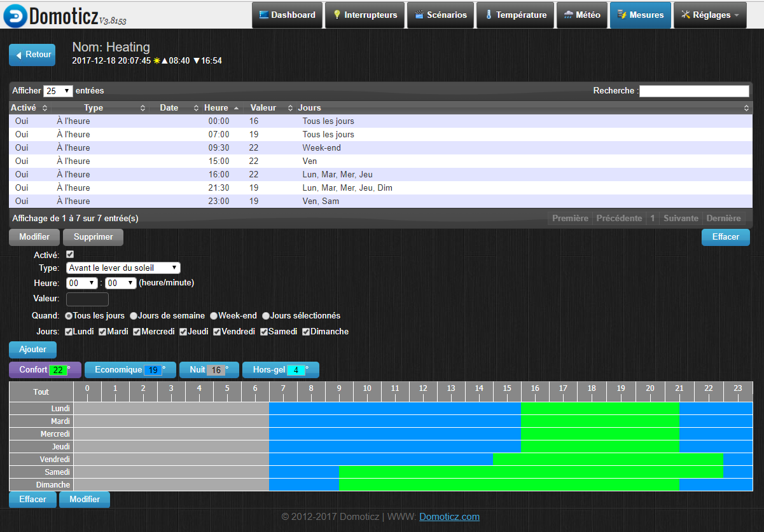Toggle the Dimanche checkbox

(306, 332)
